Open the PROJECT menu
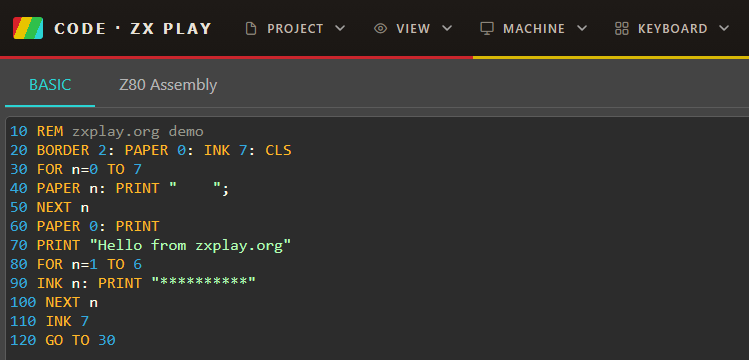Image resolution: width=749 pixels, height=360 pixels. click(295, 29)
